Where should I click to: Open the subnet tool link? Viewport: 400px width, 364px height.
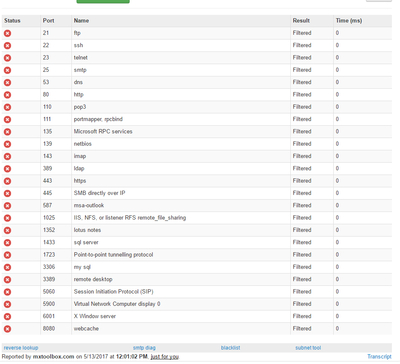pyautogui.click(x=308, y=348)
